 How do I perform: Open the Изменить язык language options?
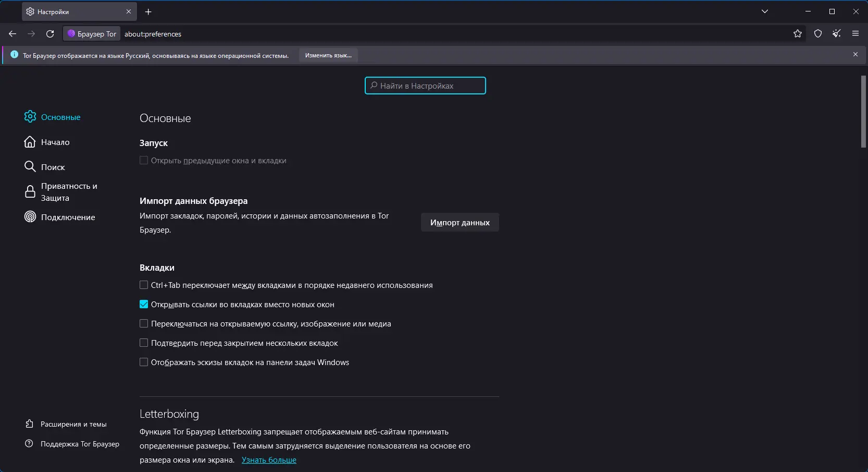[x=328, y=55]
